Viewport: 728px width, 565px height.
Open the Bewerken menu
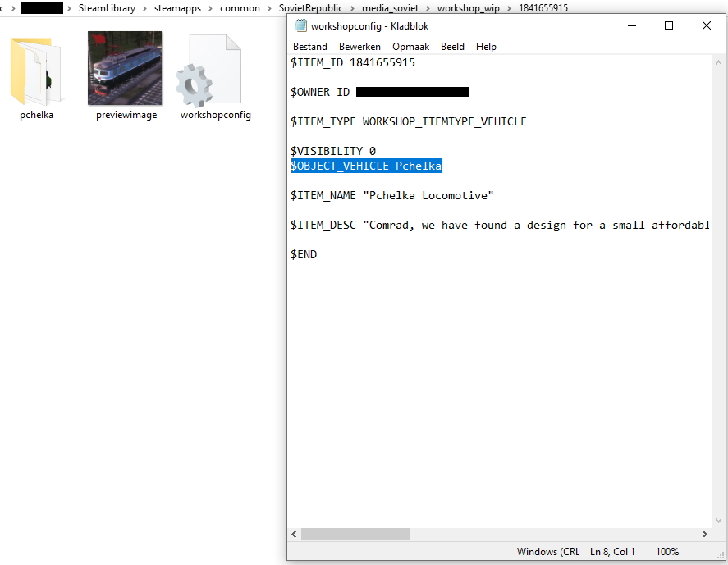[359, 47]
